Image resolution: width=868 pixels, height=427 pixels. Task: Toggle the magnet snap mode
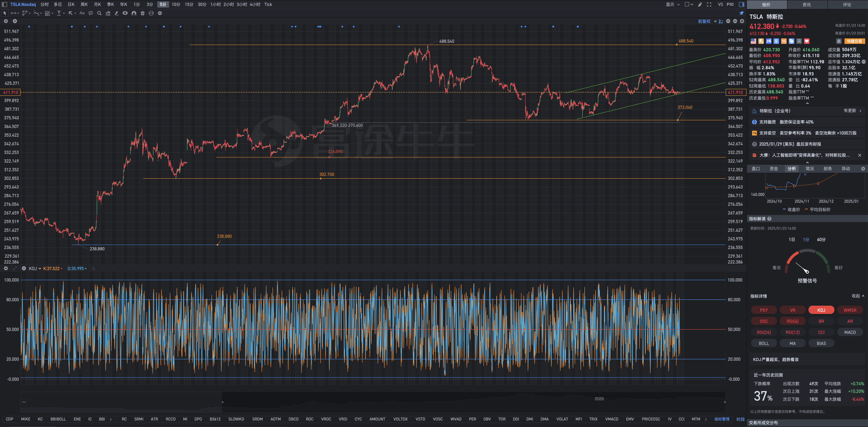pyautogui.click(x=134, y=13)
